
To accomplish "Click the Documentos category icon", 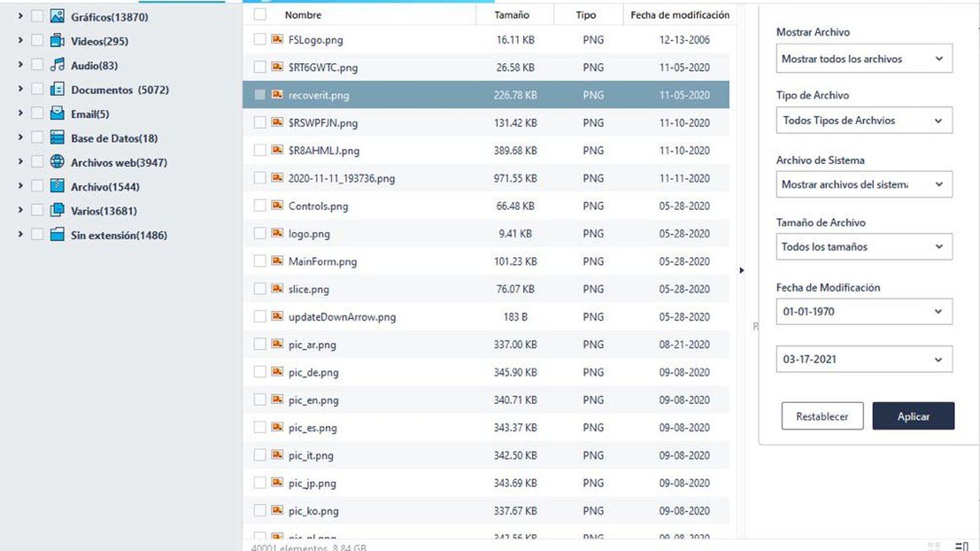I will pos(57,89).
